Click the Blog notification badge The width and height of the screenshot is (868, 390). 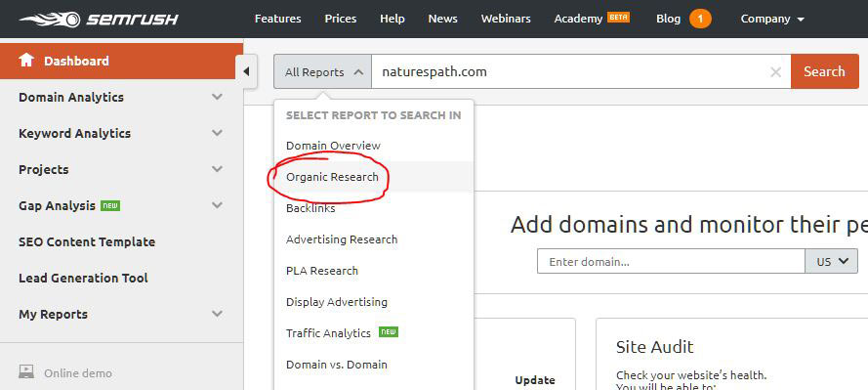click(700, 19)
